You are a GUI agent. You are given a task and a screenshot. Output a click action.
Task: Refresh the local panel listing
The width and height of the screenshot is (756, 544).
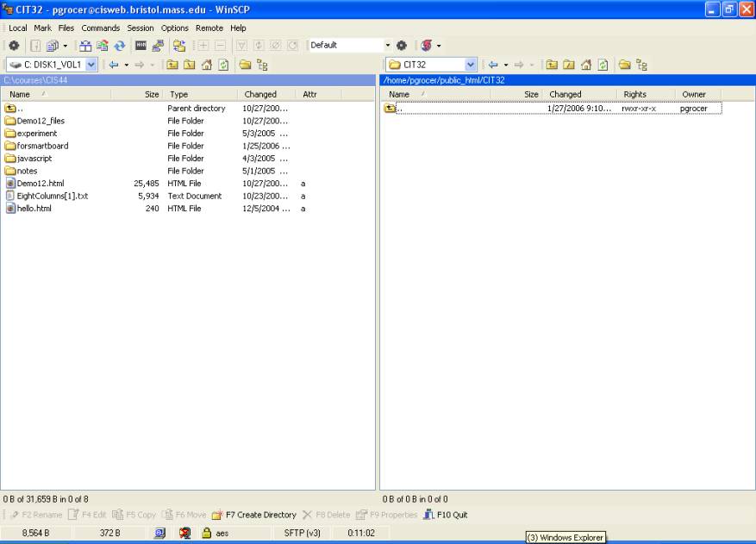223,65
